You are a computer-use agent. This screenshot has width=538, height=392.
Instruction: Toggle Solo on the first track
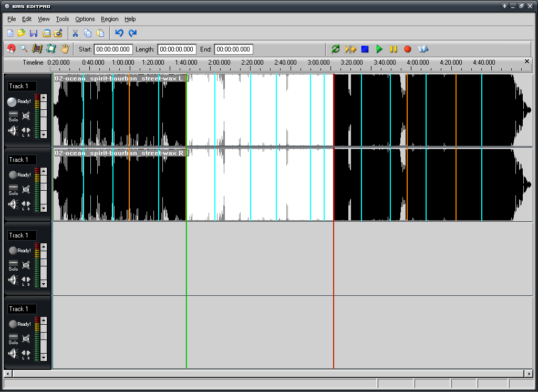pos(13,116)
